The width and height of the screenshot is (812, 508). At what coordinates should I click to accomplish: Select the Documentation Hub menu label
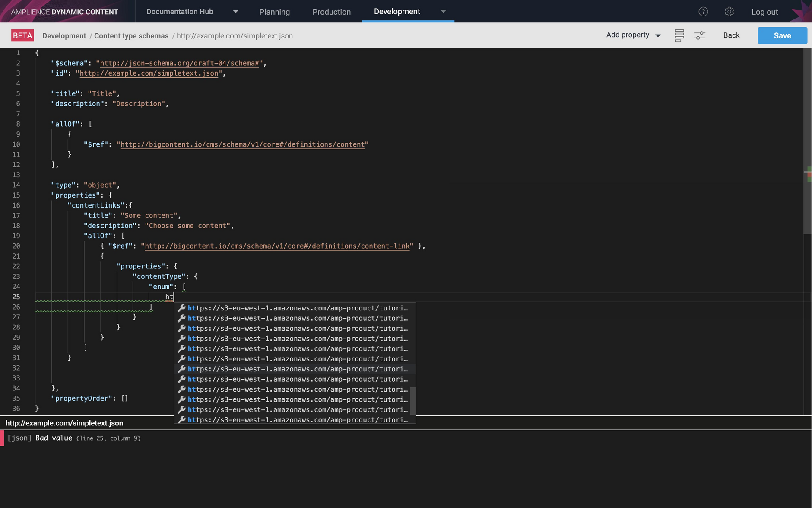[x=180, y=12]
